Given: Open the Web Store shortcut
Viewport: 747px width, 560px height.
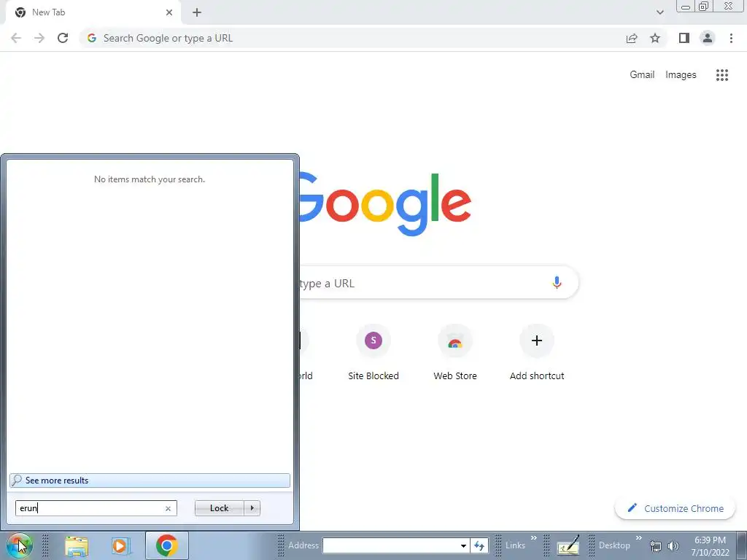Looking at the screenshot, I should pyautogui.click(x=455, y=353).
